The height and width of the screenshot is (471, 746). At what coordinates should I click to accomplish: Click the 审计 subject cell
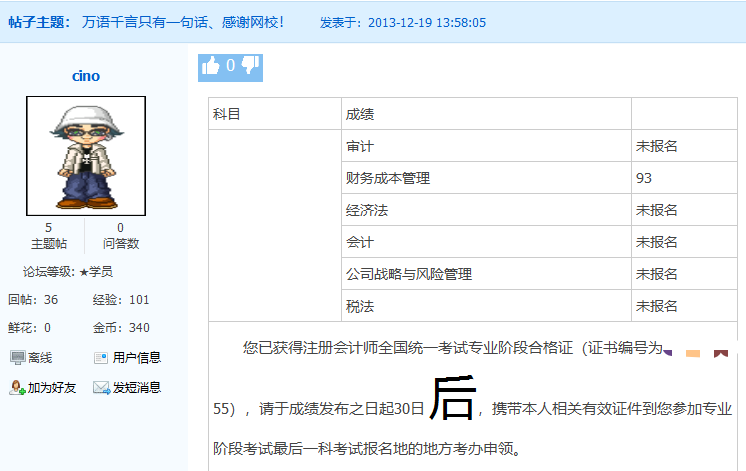pos(486,146)
